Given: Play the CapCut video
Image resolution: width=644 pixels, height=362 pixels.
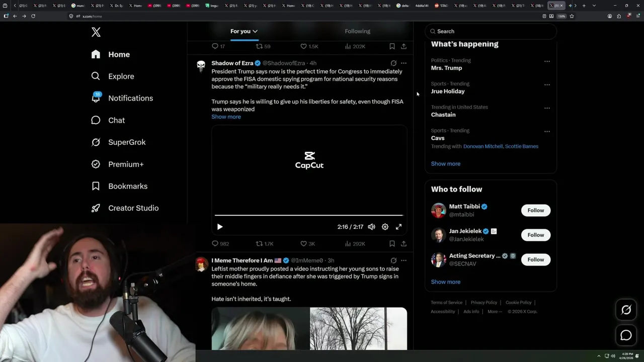Looking at the screenshot, I should (220, 227).
